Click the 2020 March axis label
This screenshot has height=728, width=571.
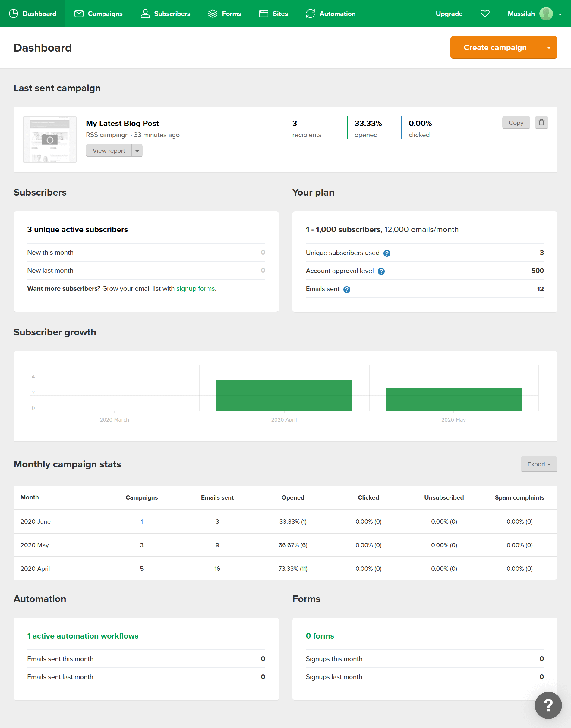(114, 420)
